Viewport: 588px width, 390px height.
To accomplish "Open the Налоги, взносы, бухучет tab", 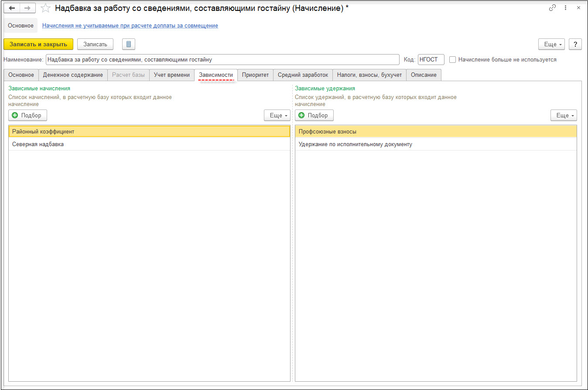I will pyautogui.click(x=369, y=75).
